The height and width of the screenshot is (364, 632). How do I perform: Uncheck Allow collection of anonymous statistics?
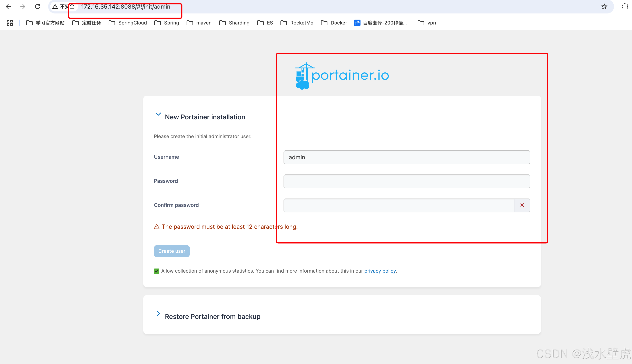pos(157,271)
